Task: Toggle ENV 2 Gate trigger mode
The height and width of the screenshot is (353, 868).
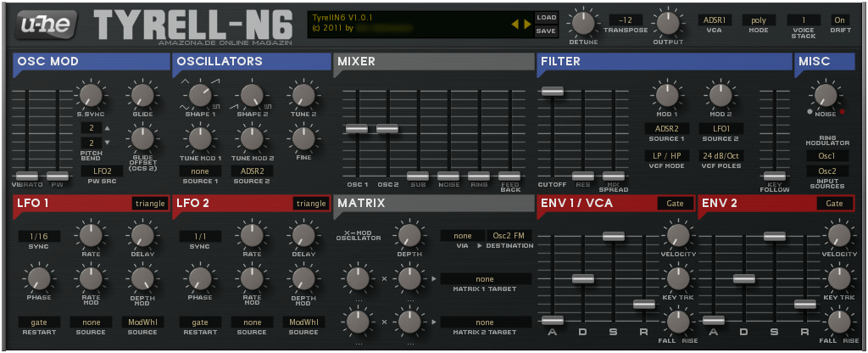Action: [x=835, y=204]
